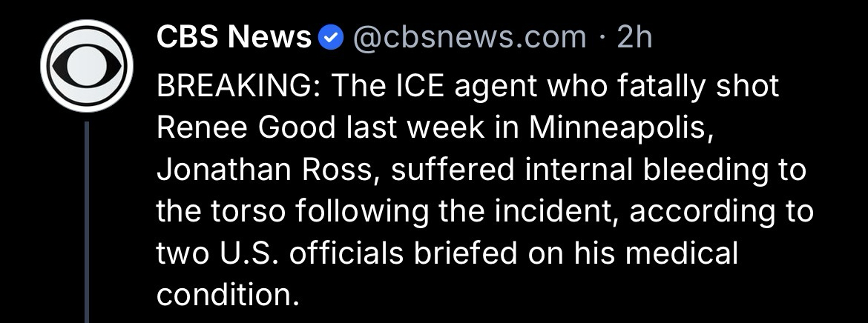Image resolution: width=868 pixels, height=323 pixels.
Task: Click the vertical thread line below avatar
Action: [x=86, y=222]
